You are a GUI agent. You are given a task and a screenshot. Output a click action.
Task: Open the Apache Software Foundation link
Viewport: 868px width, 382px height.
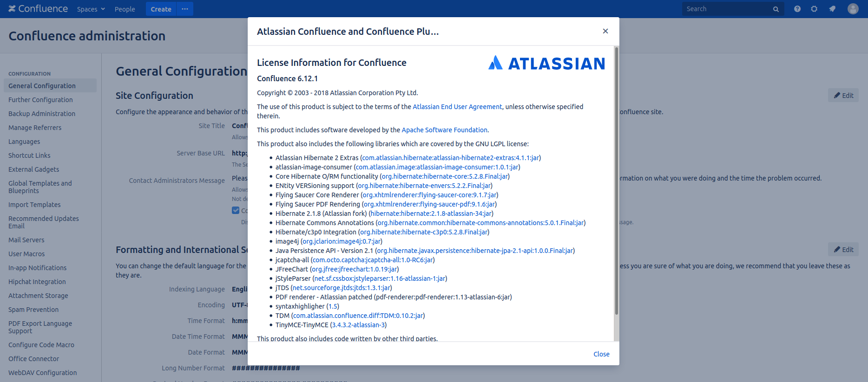(445, 130)
